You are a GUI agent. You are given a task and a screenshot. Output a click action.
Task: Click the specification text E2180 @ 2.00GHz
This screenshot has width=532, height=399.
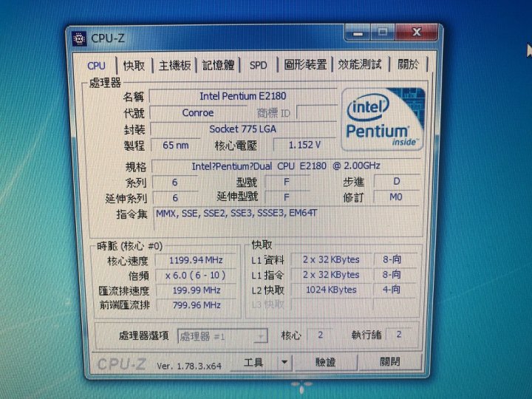pyautogui.click(x=340, y=166)
